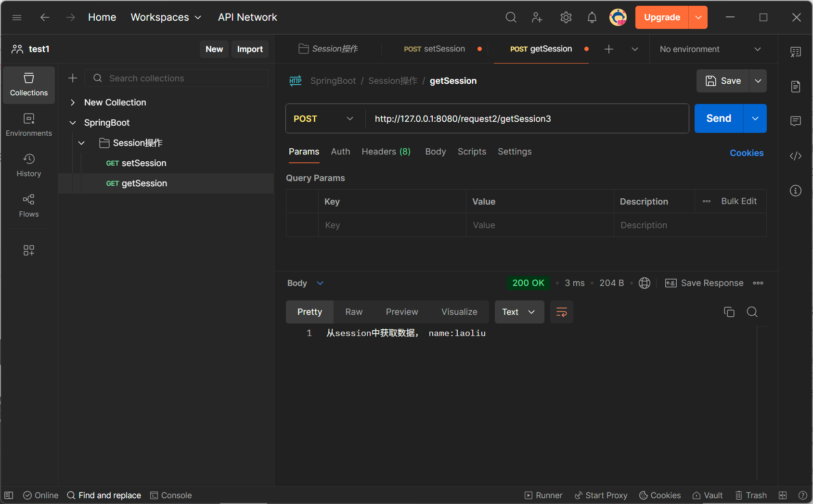Open the Send options dropdown arrow

coord(755,118)
